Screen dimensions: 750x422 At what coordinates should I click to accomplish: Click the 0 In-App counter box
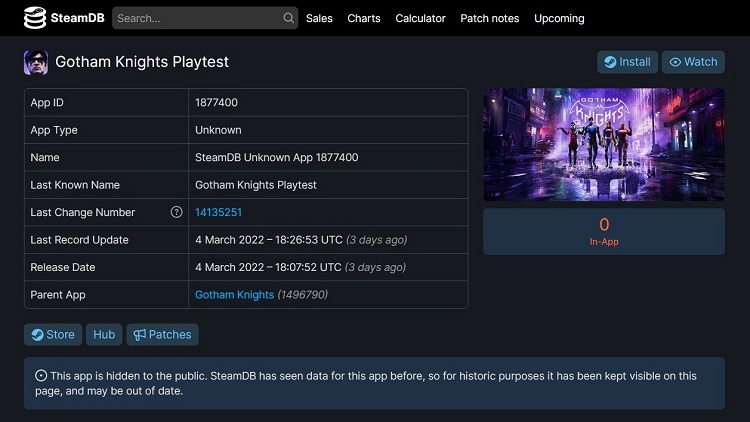604,232
